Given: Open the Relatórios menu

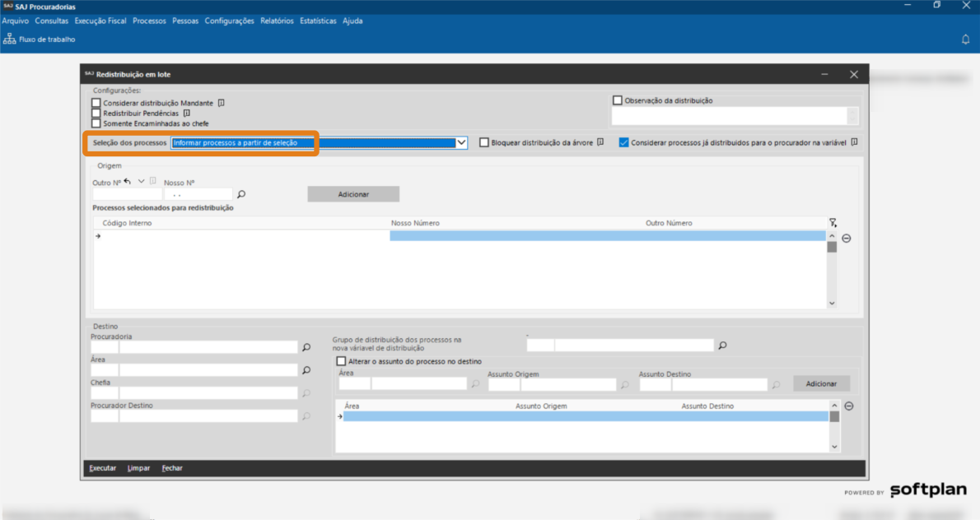Looking at the screenshot, I should point(277,21).
